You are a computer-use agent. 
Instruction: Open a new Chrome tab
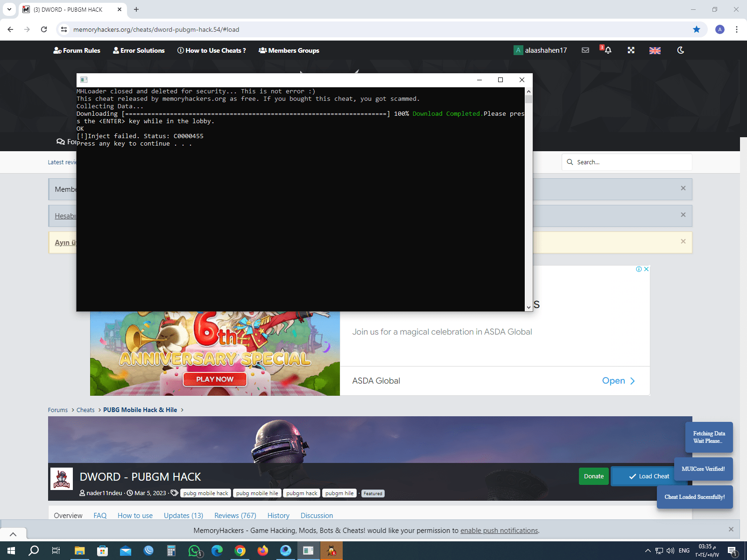pos(136,9)
